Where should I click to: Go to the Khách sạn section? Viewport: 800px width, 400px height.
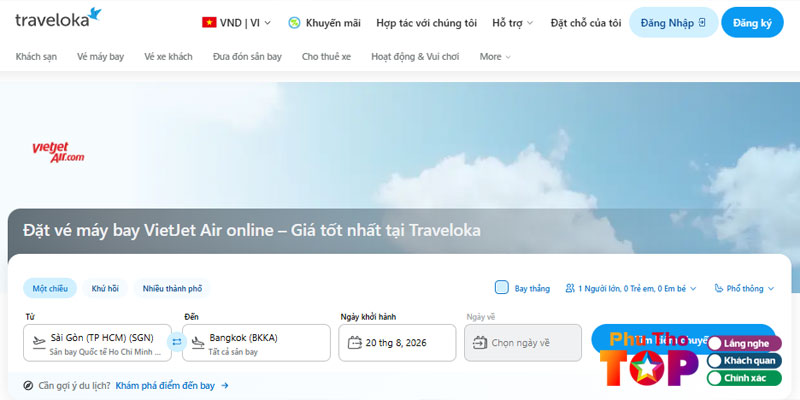click(x=36, y=57)
